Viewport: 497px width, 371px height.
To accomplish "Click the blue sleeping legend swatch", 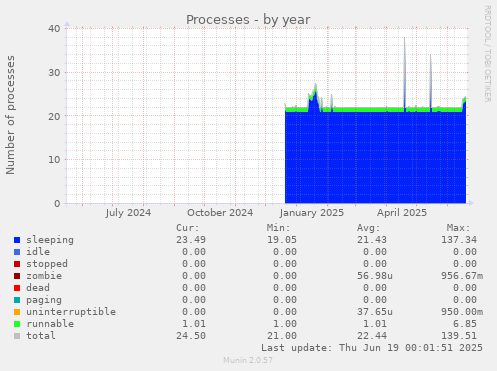I will click(17, 240).
